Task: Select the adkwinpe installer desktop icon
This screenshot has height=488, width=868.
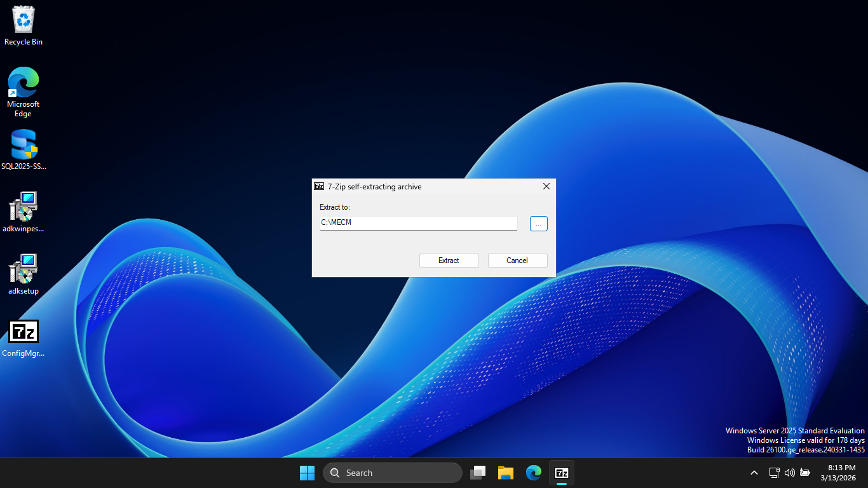Action: coord(24,212)
